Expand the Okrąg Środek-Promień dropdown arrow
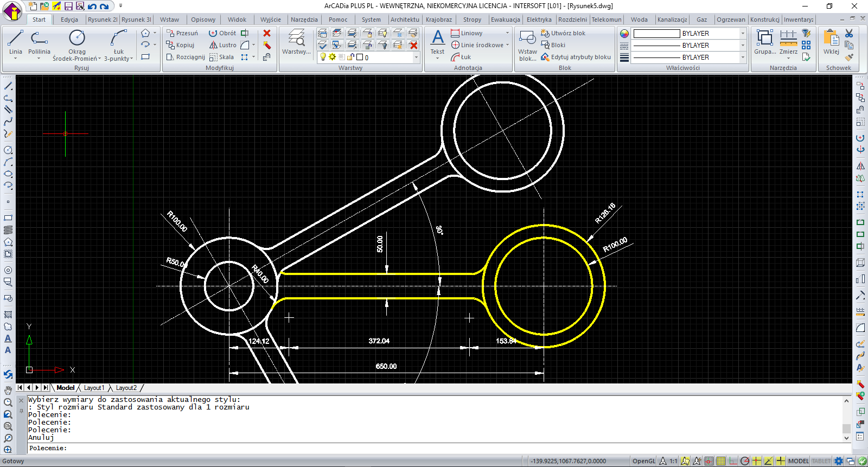The image size is (868, 467). pyautogui.click(x=100, y=59)
